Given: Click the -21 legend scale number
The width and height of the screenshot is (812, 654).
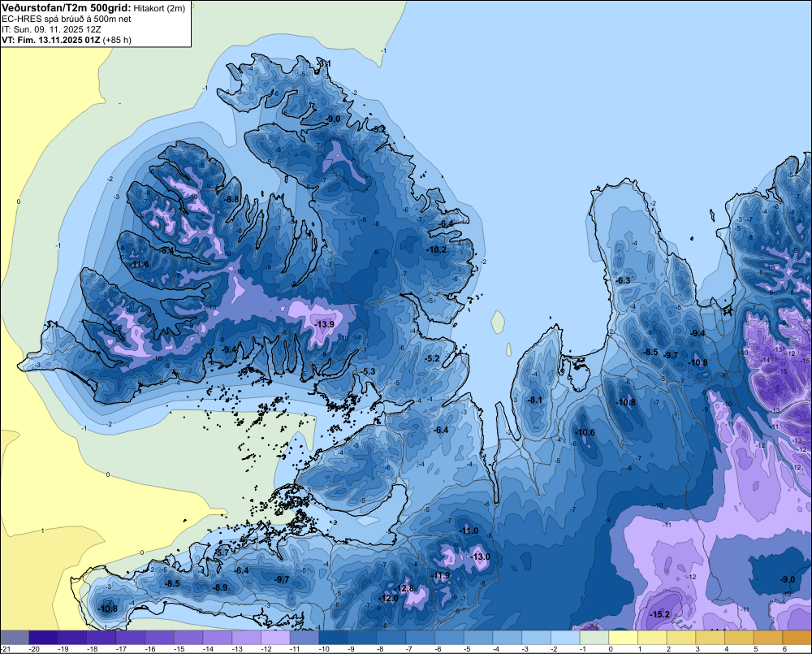Looking at the screenshot, I should tap(6, 649).
